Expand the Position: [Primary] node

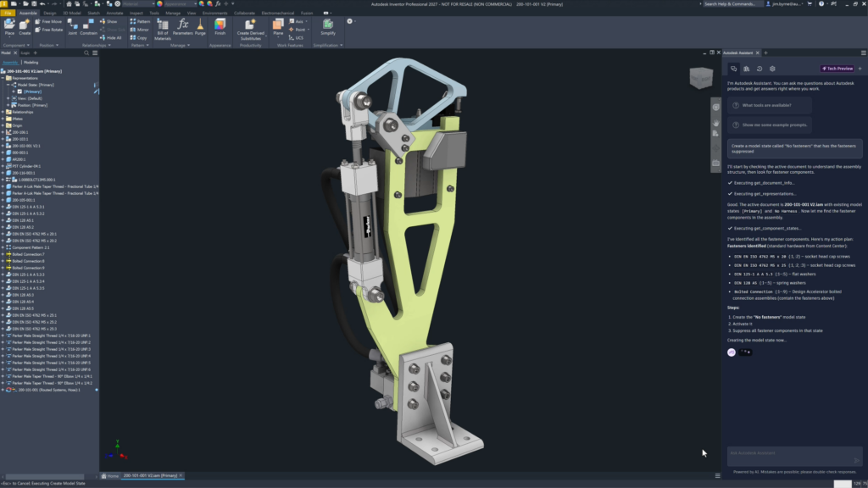click(x=8, y=105)
